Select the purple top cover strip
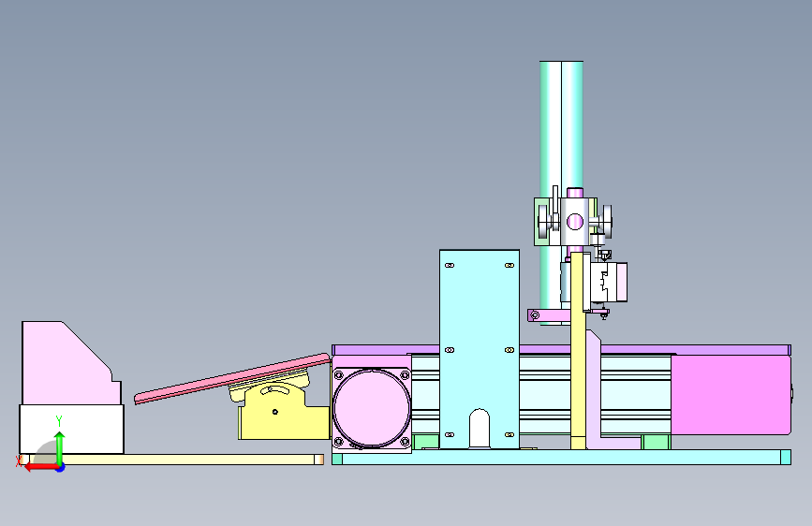812x526 pixels. coord(561,350)
